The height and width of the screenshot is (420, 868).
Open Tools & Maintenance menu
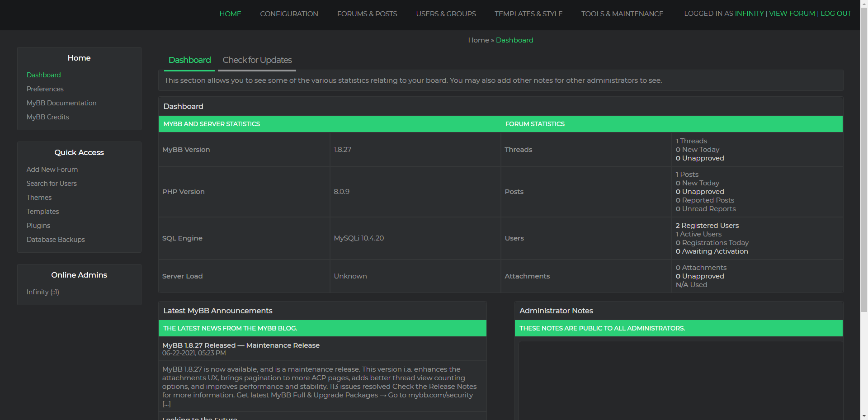coord(622,14)
